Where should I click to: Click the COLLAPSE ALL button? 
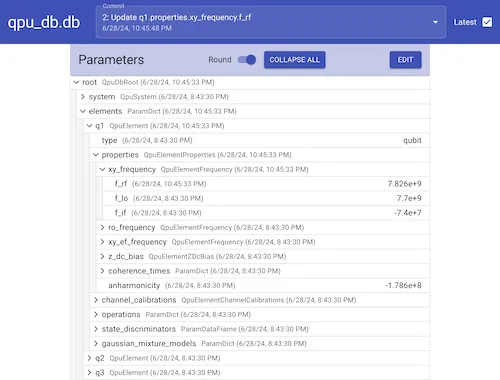tap(294, 60)
